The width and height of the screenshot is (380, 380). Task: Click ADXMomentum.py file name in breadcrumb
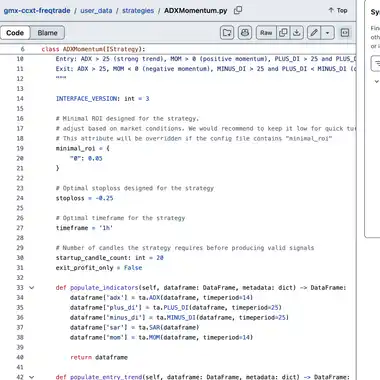(x=196, y=11)
